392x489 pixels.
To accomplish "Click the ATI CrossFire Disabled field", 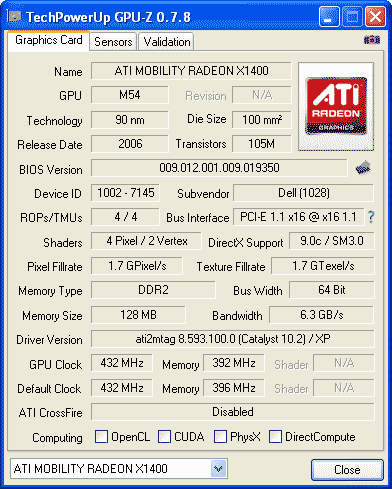I will [233, 412].
